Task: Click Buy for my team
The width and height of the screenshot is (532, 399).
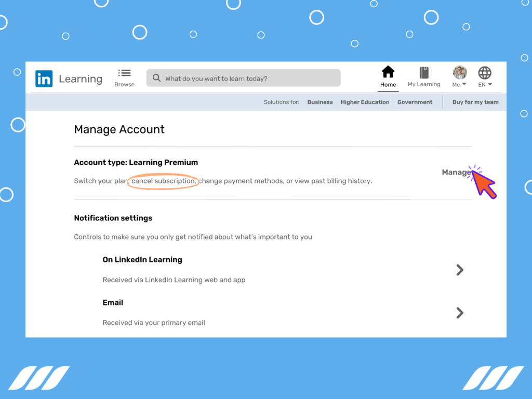Action: click(475, 102)
